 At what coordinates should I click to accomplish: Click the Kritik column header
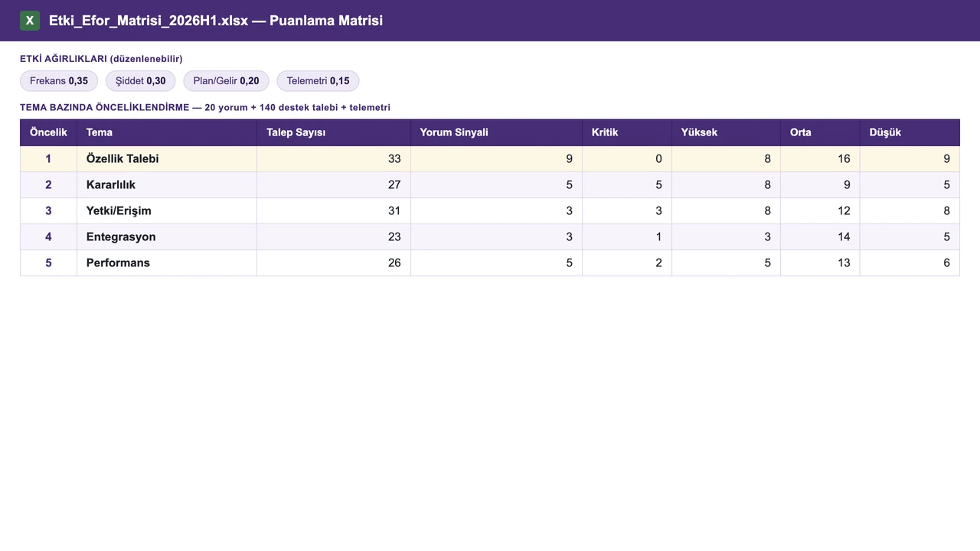[627, 132]
